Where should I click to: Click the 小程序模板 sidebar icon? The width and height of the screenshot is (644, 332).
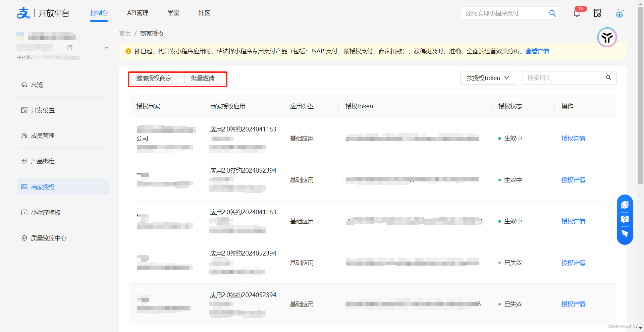24,212
